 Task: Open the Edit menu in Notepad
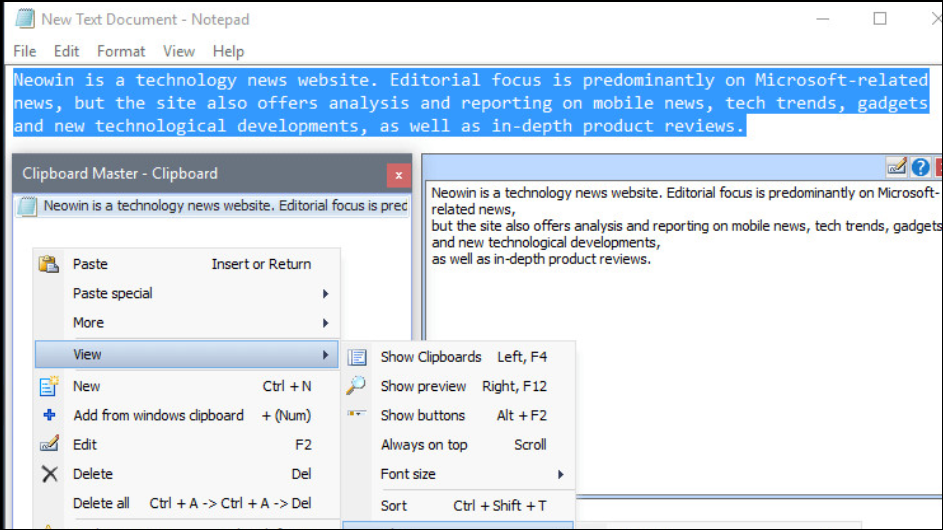[x=66, y=52]
